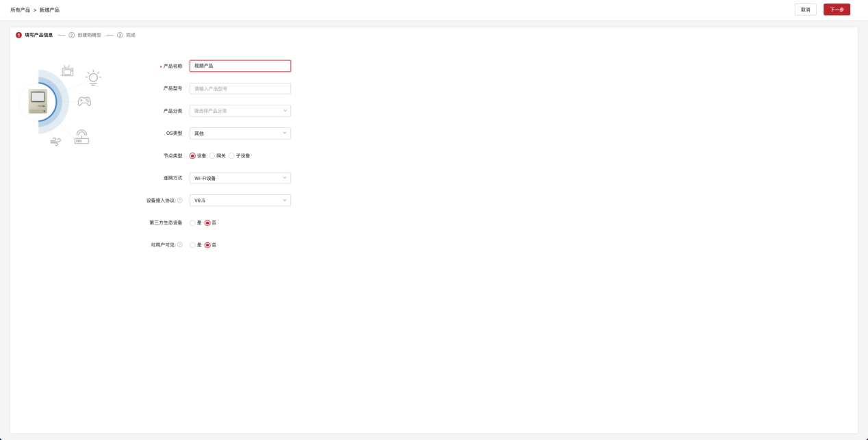Select 子设备 as the node type

point(232,156)
